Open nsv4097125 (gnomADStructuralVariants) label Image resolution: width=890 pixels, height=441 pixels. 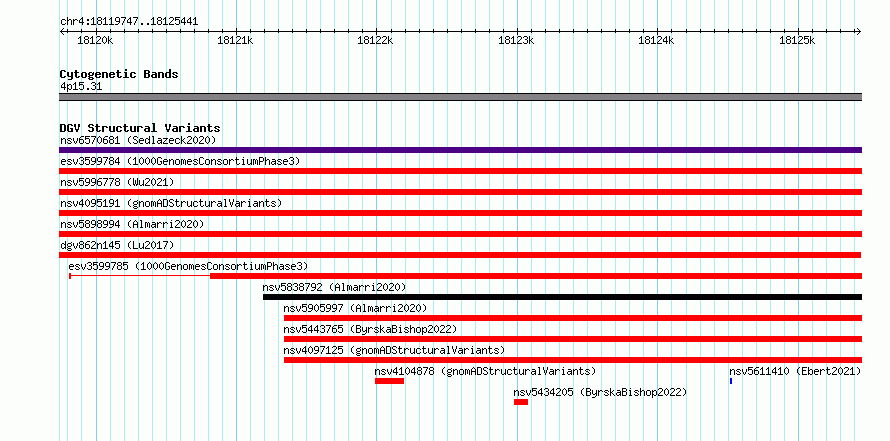pos(394,350)
